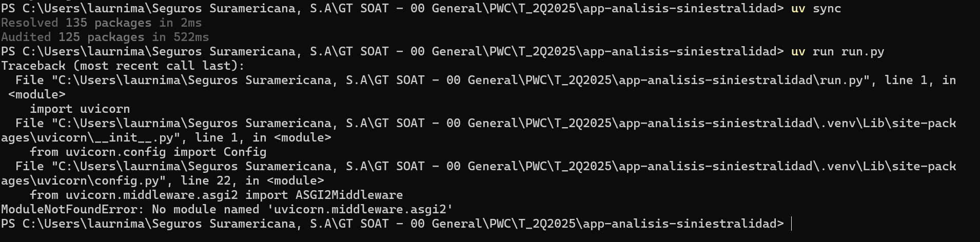Click the 'import uvicorn' code line
Image resolution: width=980 pixels, height=242 pixels.
coord(80,109)
